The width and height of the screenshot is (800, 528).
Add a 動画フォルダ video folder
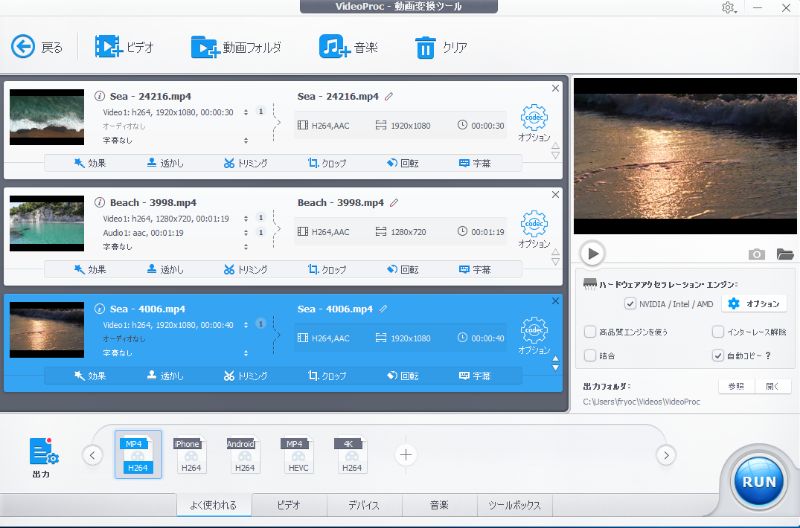236,47
